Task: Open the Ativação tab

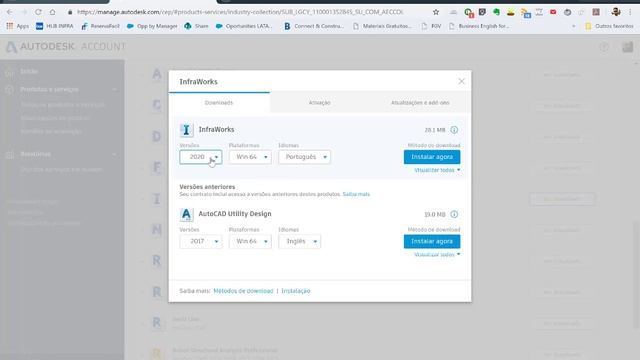Action: tap(320, 103)
